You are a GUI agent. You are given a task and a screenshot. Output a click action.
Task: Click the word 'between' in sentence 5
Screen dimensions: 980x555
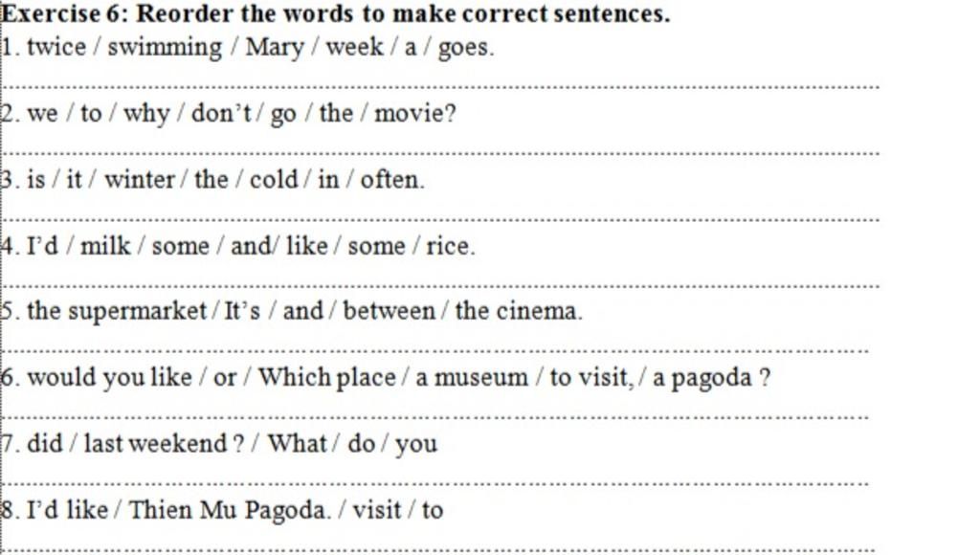coord(389,311)
